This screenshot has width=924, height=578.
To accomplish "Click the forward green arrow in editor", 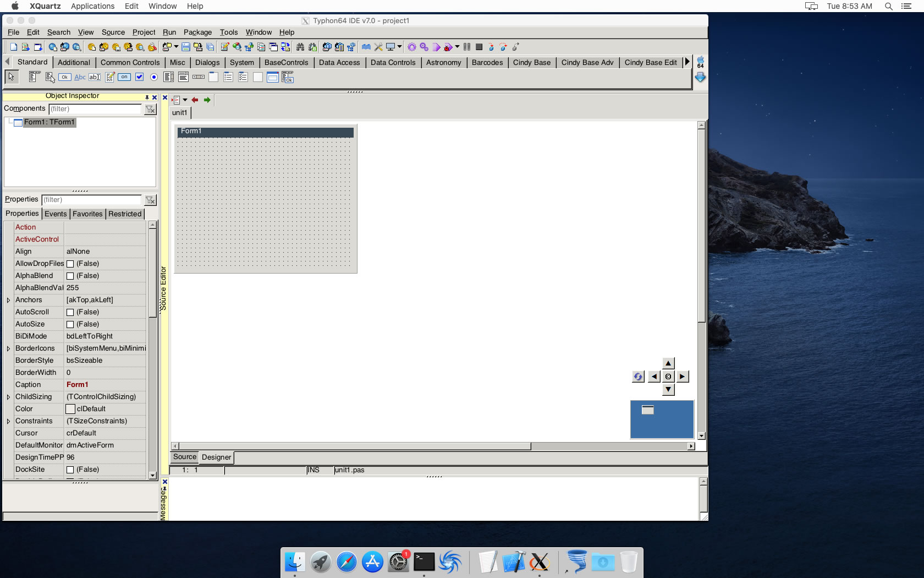I will coord(207,100).
